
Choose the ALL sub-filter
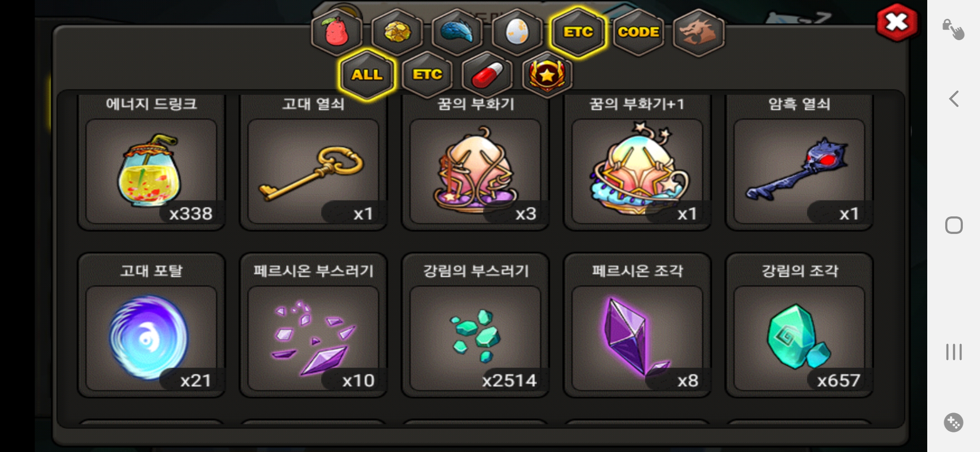(367, 75)
